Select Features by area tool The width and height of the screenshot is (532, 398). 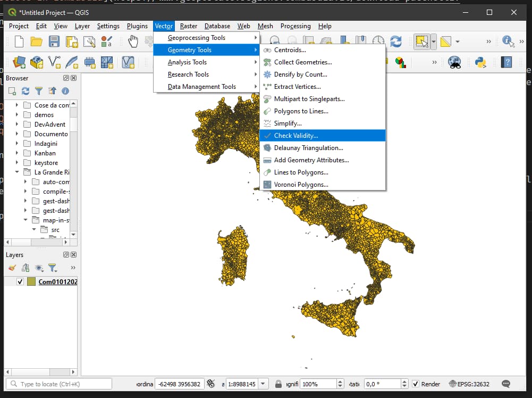coord(422,42)
